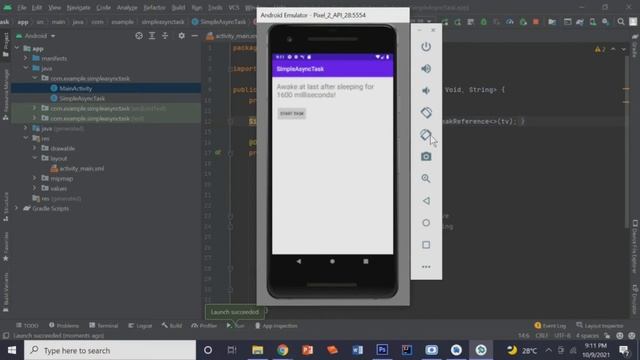The width and height of the screenshot is (640, 360).
Task: Expand the java (generated) folder
Action: point(26,128)
